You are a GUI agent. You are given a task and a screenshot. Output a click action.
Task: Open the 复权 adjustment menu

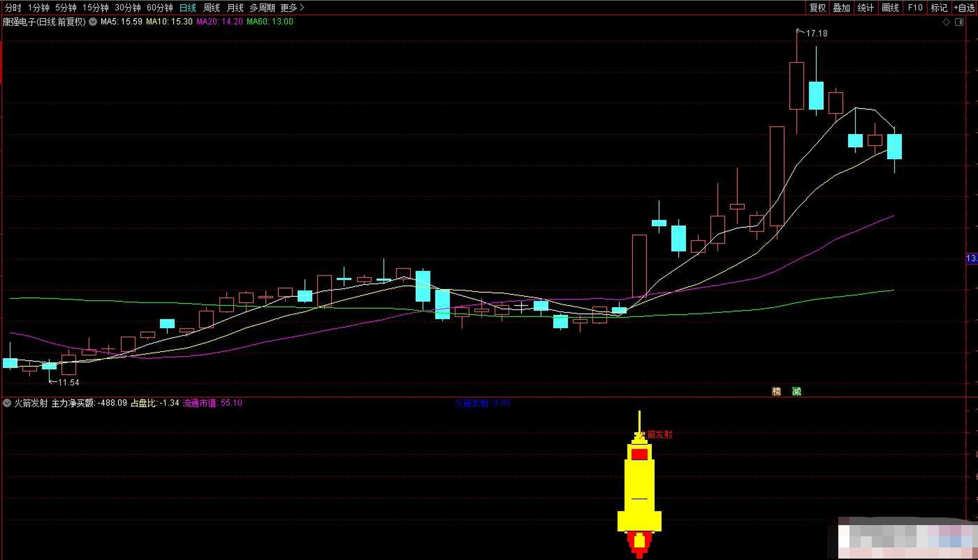817,7
